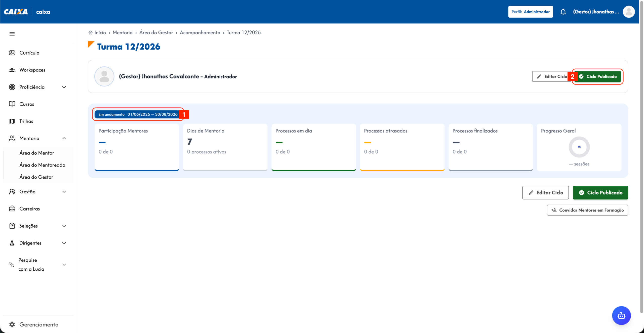Expand the Dirigentes menu chevron
The image size is (644, 333).
tap(64, 243)
